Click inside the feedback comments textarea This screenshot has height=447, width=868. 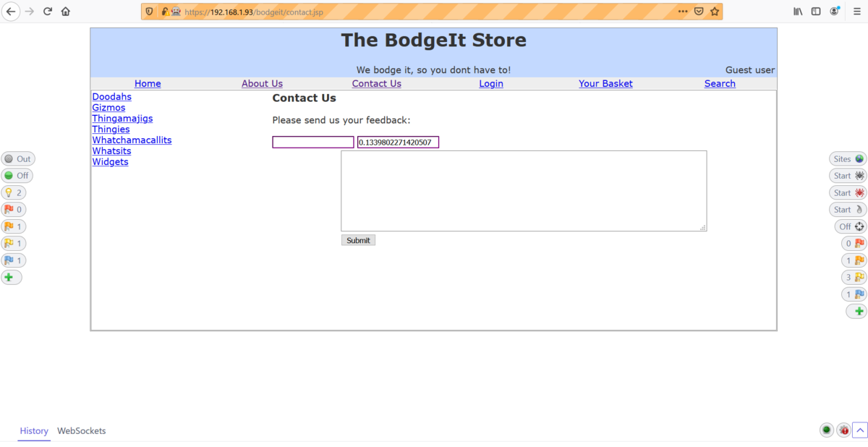tap(524, 191)
